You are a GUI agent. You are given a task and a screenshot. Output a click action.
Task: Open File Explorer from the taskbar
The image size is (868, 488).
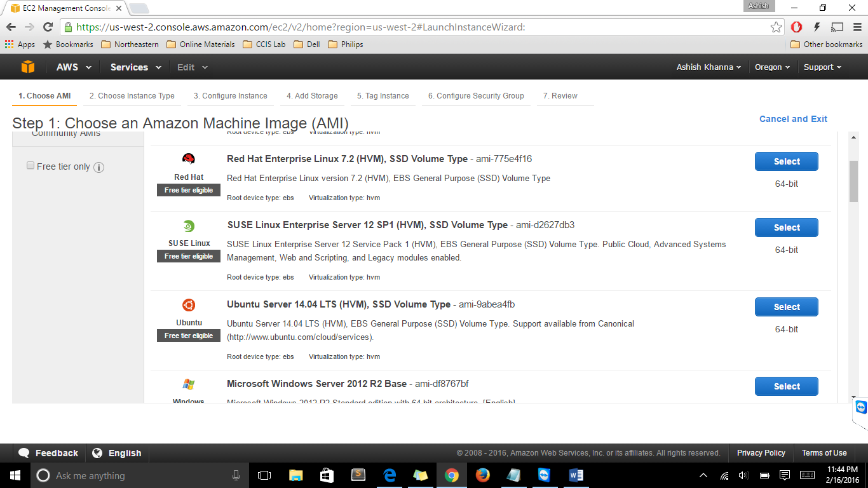click(295, 475)
